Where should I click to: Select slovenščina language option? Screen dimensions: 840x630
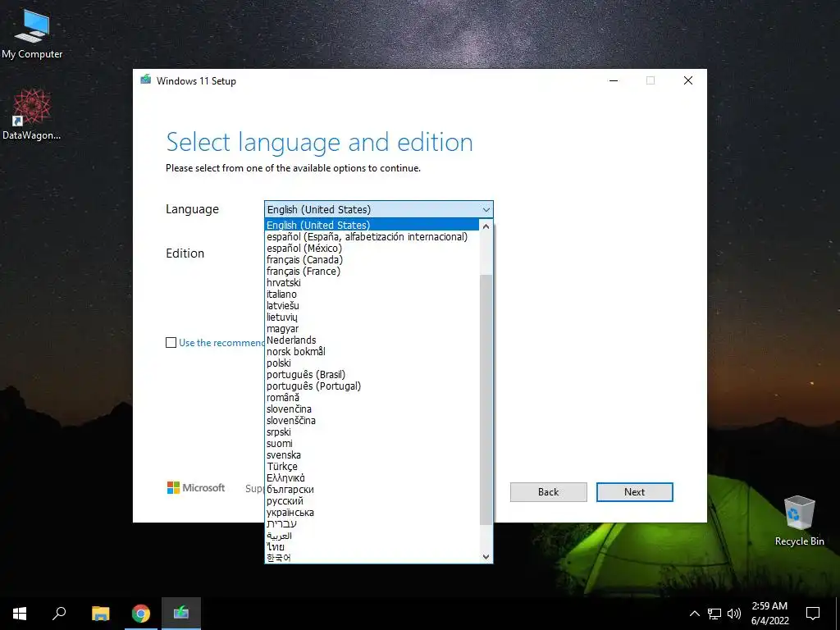[x=372, y=421]
